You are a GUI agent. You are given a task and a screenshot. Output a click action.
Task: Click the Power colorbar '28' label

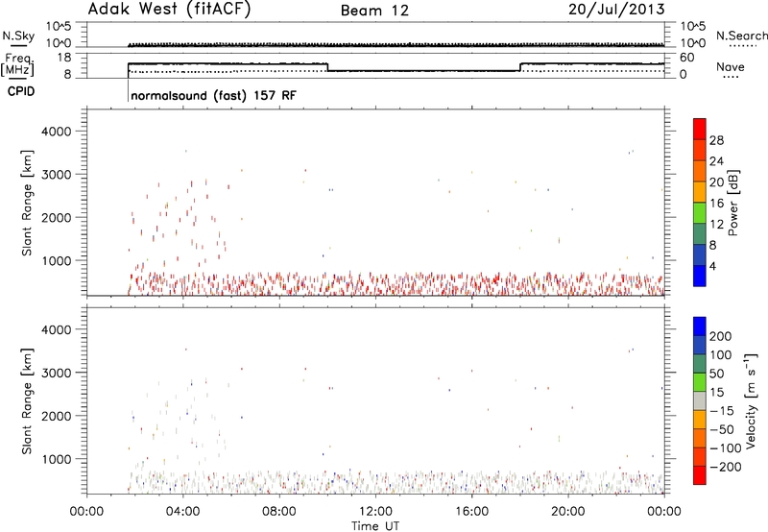tap(716, 140)
